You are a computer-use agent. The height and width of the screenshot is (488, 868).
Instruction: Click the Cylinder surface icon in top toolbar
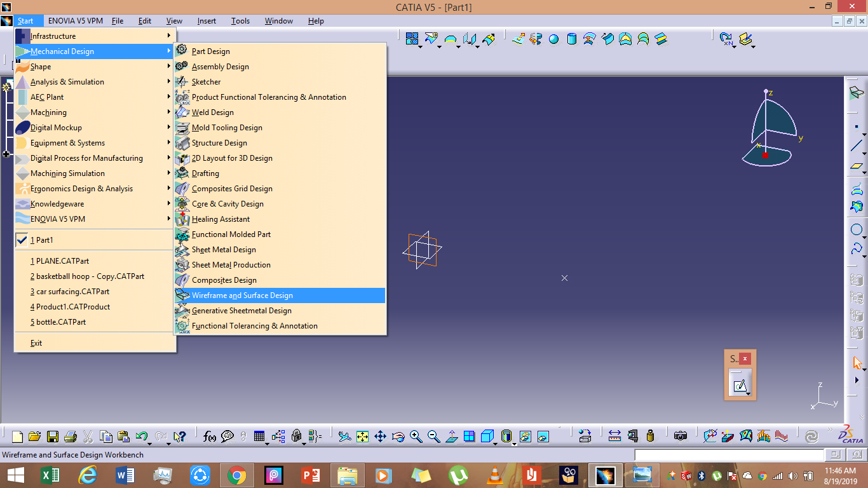571,39
